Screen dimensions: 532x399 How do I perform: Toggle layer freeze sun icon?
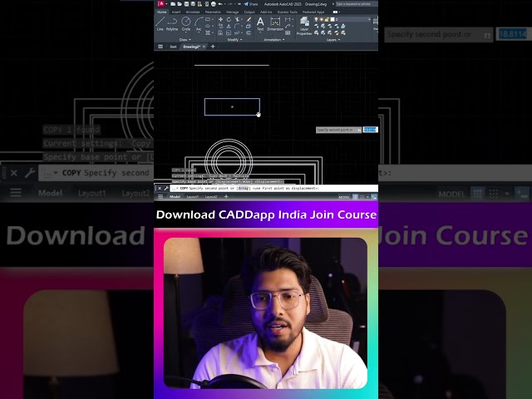(322, 19)
